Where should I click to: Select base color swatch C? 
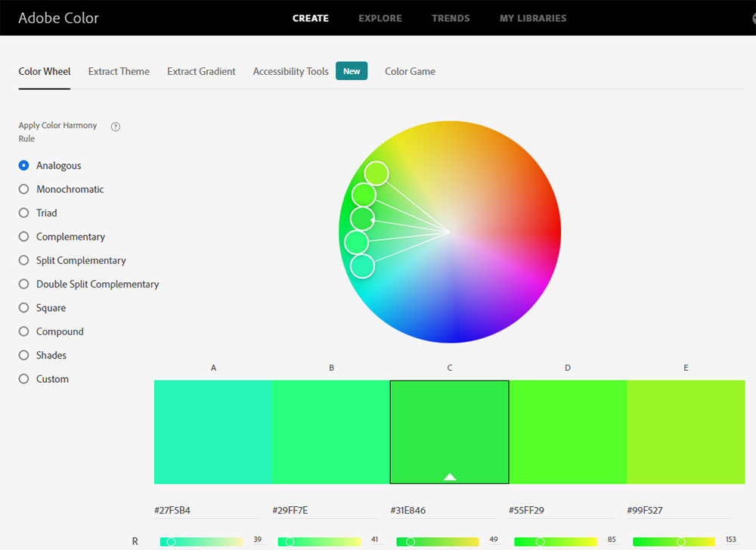coord(449,432)
